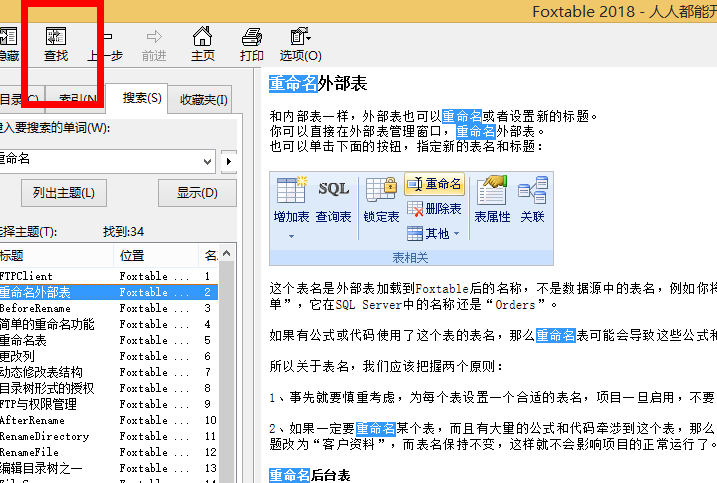Select the FTPClient result row
This screenshot has height=483, width=717.
109,276
